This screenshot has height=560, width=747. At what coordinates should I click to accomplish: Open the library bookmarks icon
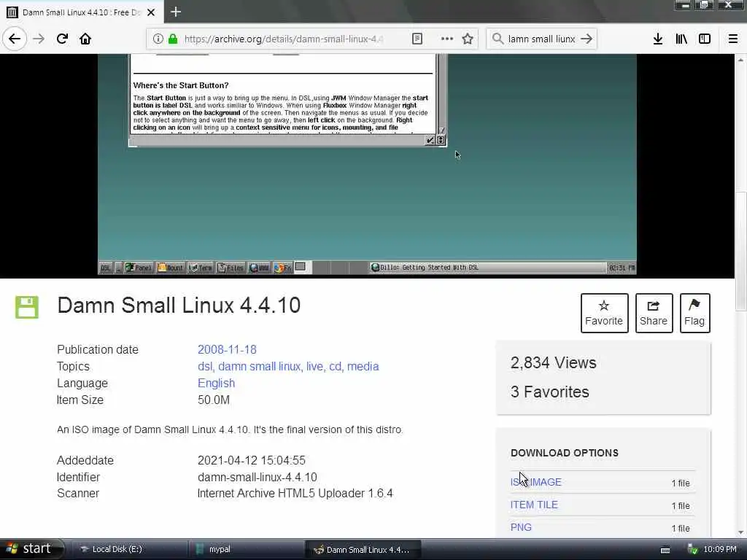point(681,39)
